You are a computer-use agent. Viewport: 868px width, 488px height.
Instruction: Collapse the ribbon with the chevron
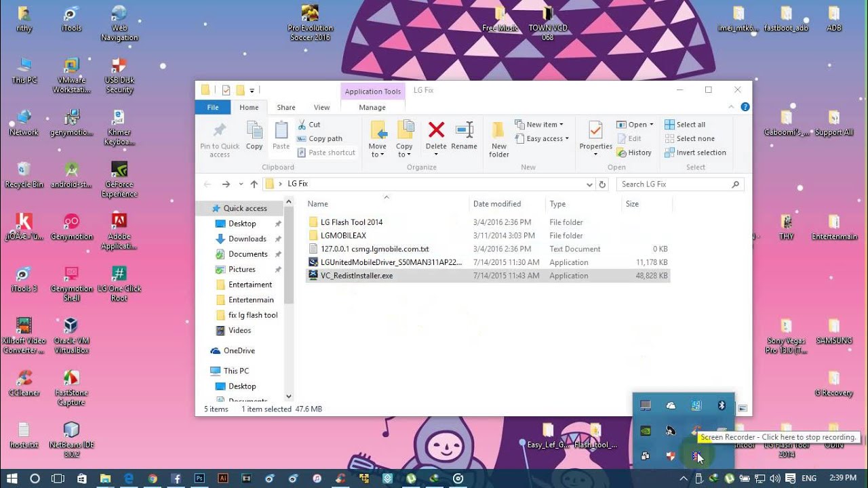point(731,107)
